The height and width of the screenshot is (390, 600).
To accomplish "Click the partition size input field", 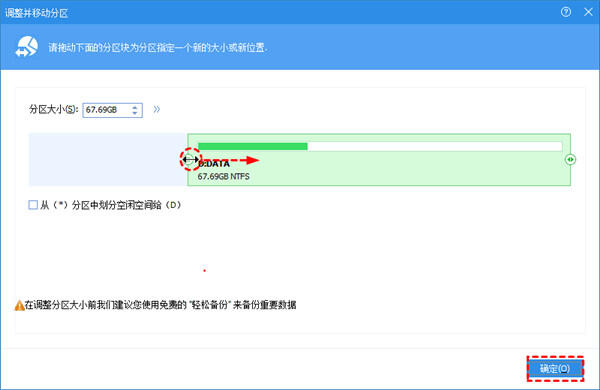I will click(112, 110).
